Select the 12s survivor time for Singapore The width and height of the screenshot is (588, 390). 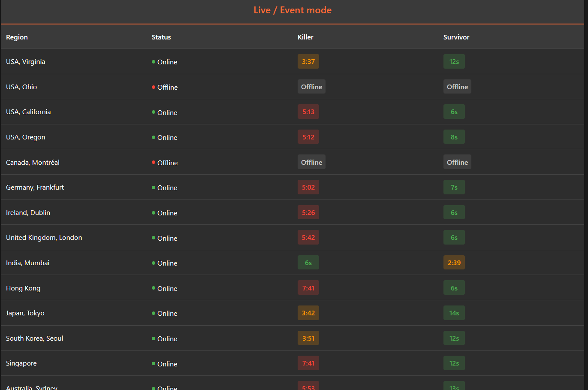coord(454,363)
